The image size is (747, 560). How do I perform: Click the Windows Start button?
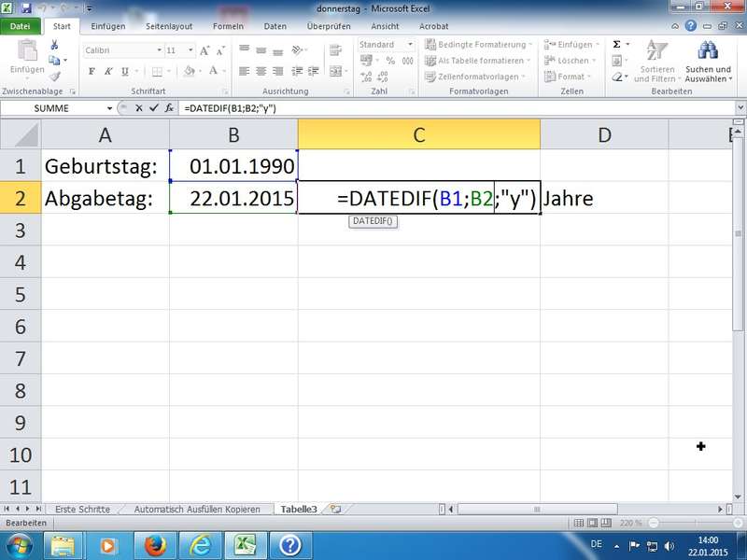pos(19,544)
